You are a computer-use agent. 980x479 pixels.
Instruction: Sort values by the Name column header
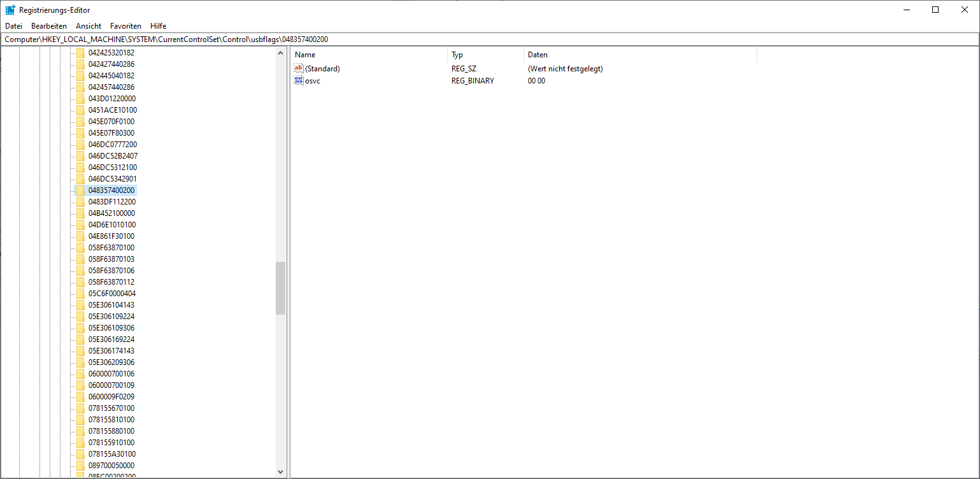click(x=368, y=55)
